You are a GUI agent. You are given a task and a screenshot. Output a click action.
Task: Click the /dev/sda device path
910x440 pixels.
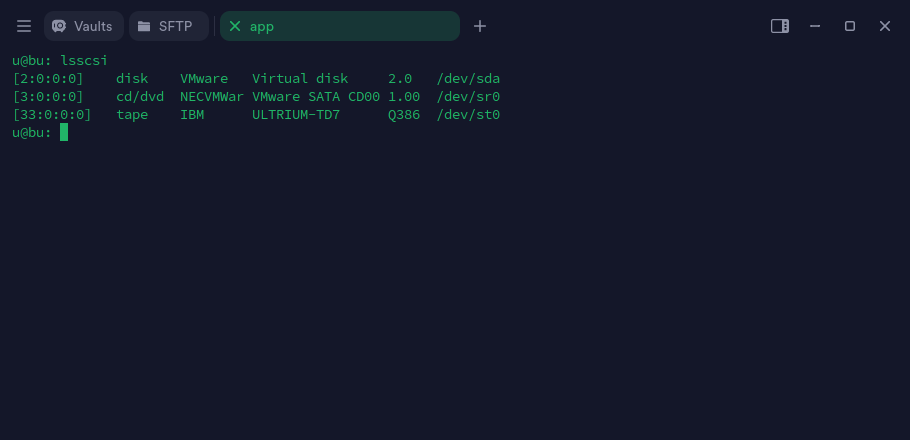pos(468,78)
